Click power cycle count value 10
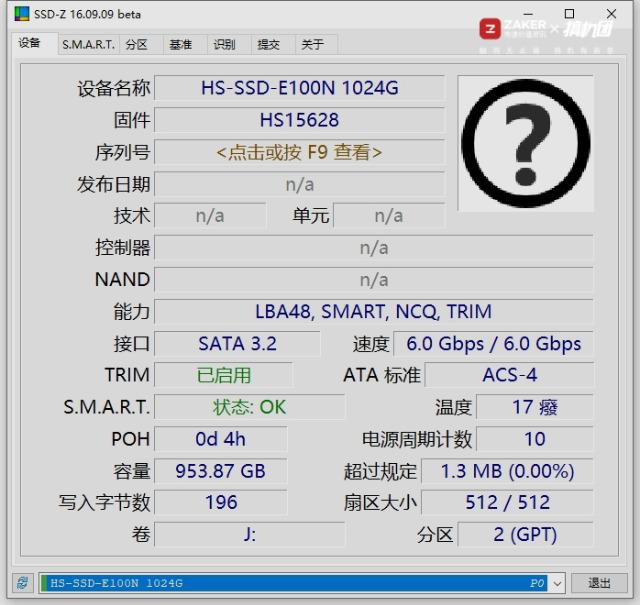The height and width of the screenshot is (605, 640). tap(535, 439)
